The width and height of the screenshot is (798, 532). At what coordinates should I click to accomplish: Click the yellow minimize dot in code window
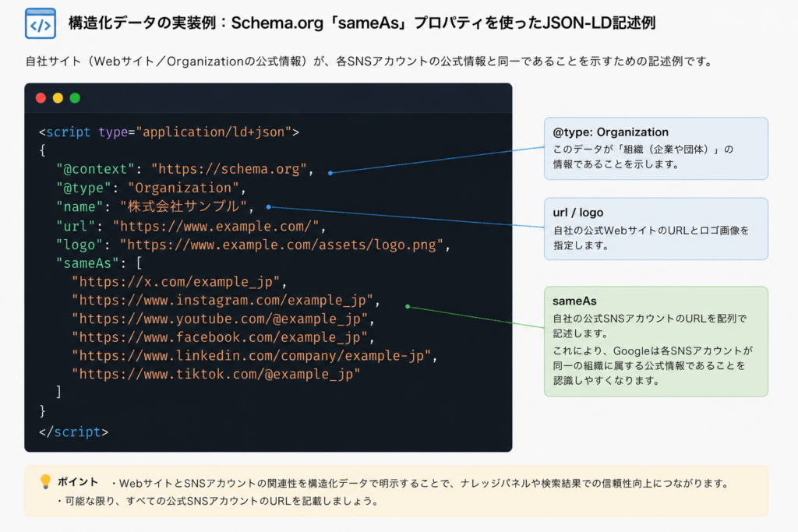click(x=58, y=98)
